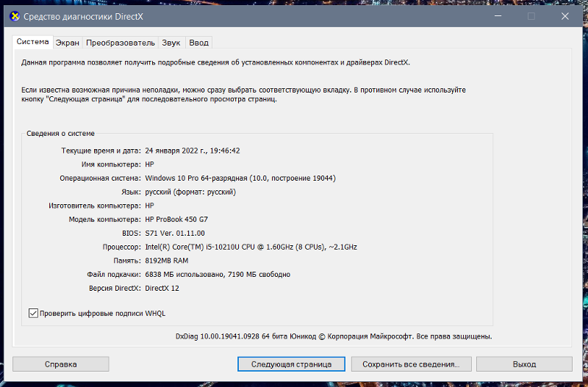Click BIOS value S71 Ver. 01.11.00
This screenshot has height=387, width=588.
point(175,233)
